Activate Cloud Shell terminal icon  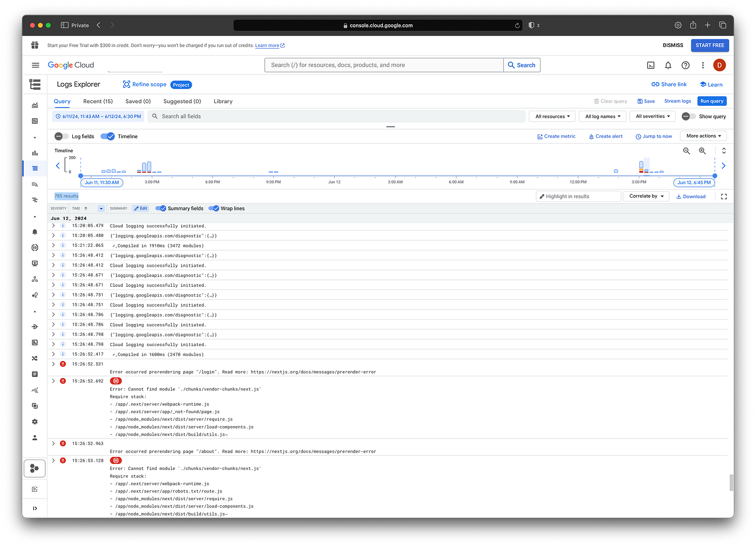click(x=651, y=65)
